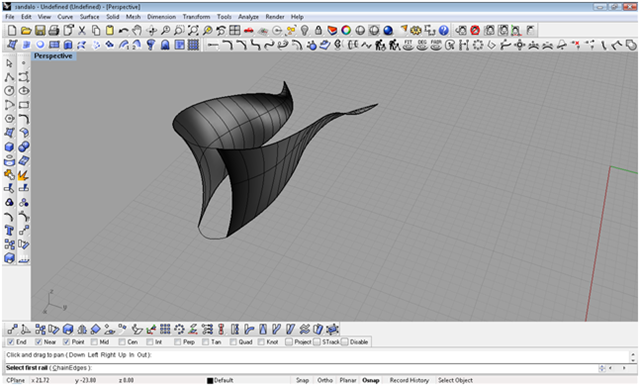Select the Box solid tool
Viewport: 640px width, 386px height.
pos(9,146)
